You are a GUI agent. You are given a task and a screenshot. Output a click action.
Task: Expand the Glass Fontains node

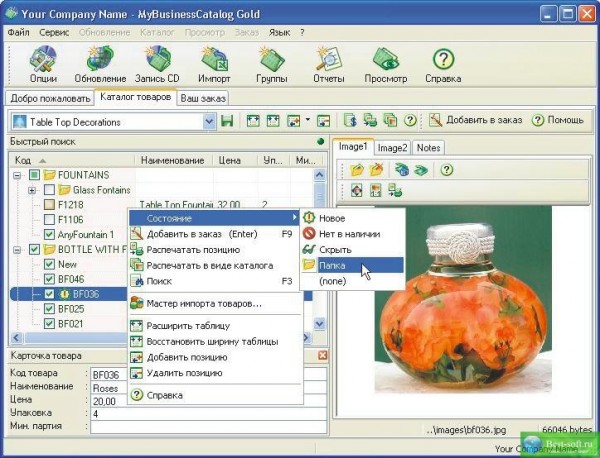click(x=32, y=190)
